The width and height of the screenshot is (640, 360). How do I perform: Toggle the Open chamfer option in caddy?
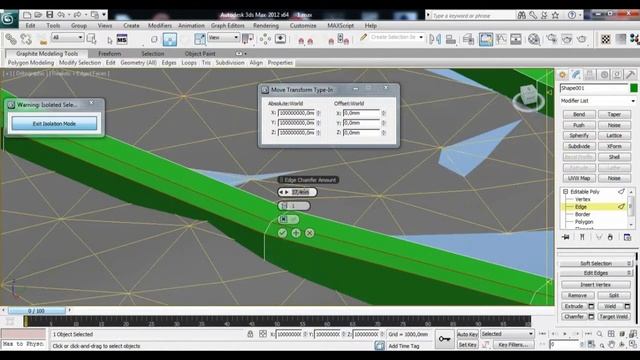[x=288, y=220]
